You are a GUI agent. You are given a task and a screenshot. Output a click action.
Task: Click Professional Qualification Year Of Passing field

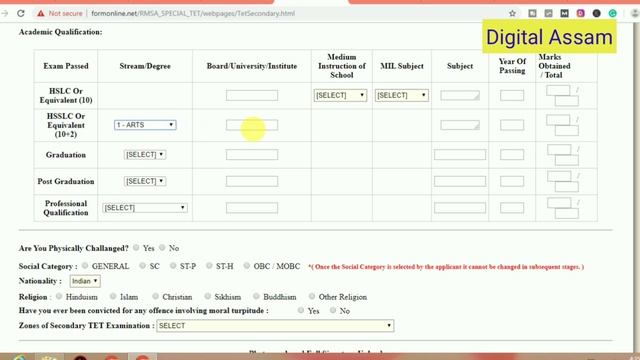[x=512, y=208]
